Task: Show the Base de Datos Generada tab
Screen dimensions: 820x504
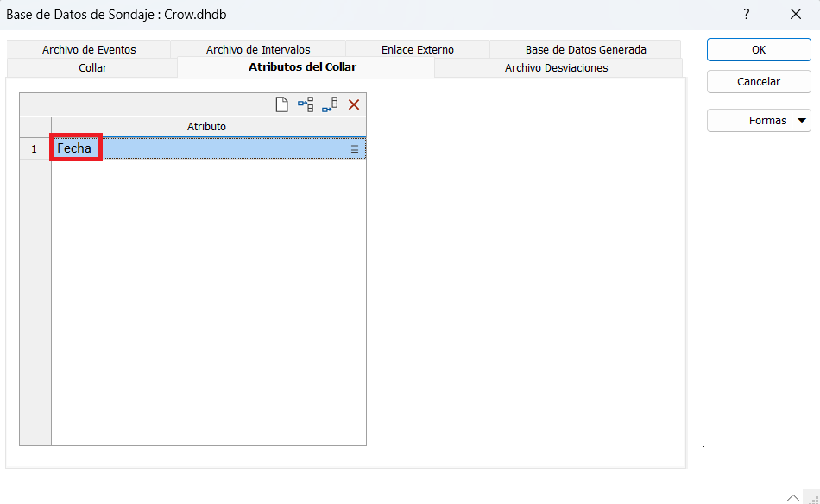Action: coord(585,50)
